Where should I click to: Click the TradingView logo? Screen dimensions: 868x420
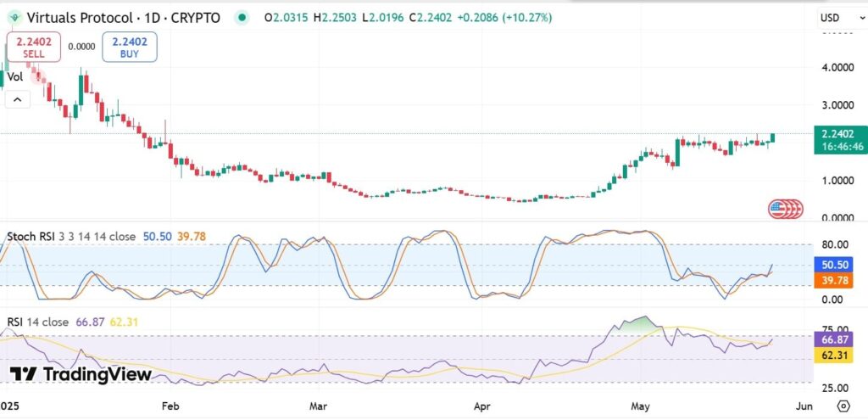tap(81, 374)
